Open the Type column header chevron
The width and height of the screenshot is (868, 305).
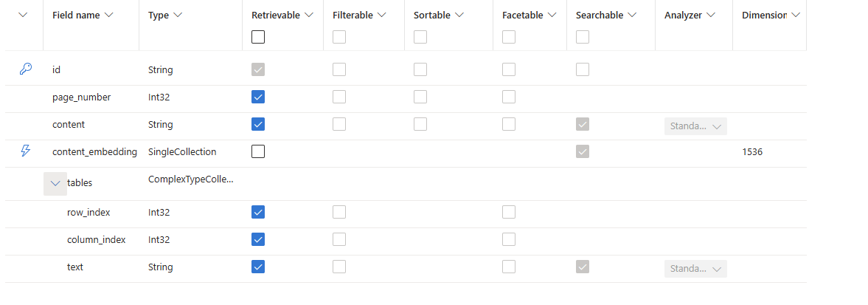pos(178,15)
